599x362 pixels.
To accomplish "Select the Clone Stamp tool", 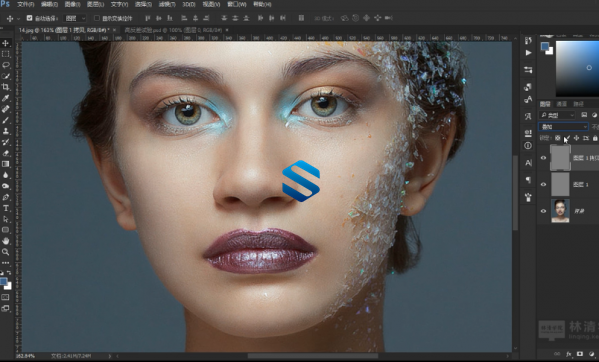I will point(6,131).
